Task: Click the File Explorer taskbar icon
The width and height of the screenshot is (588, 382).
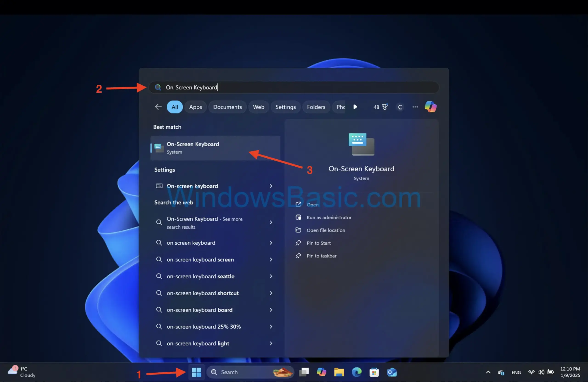Action: (x=339, y=371)
